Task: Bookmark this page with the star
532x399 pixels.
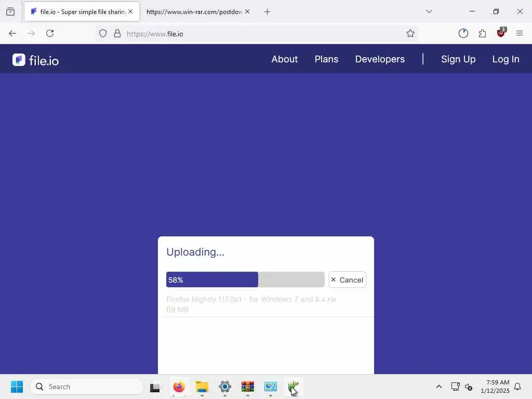Action: (410, 33)
